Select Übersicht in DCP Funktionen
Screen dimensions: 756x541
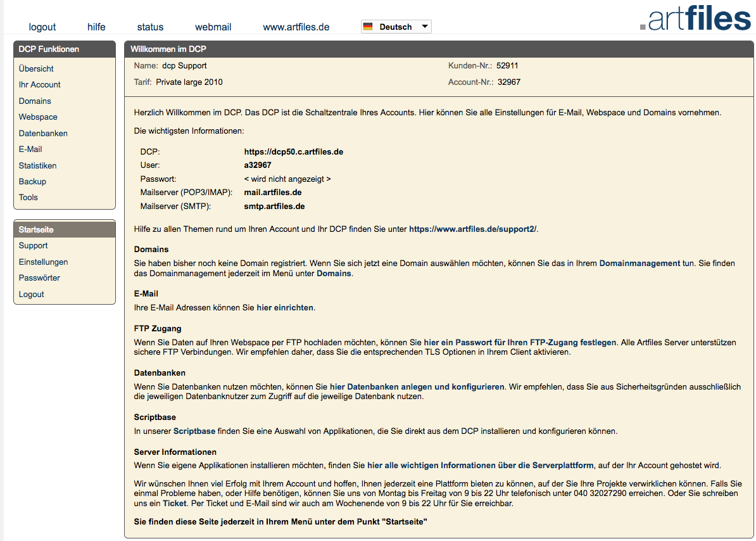click(36, 68)
